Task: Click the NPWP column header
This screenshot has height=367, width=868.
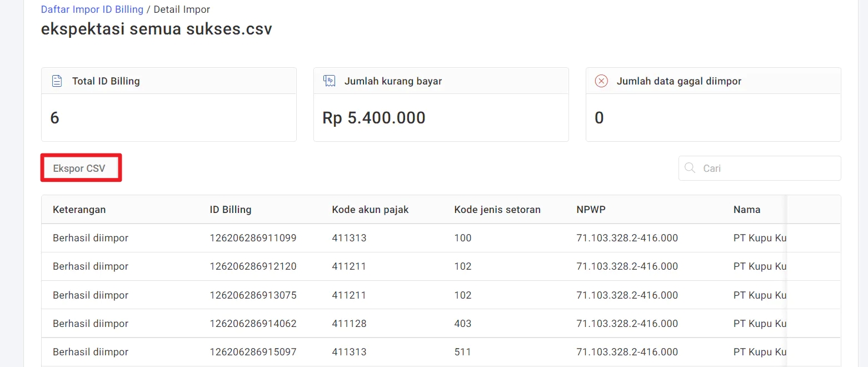Action: click(x=591, y=210)
